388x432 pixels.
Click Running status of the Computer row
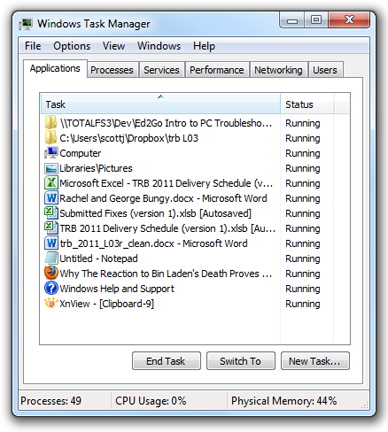[x=303, y=153]
